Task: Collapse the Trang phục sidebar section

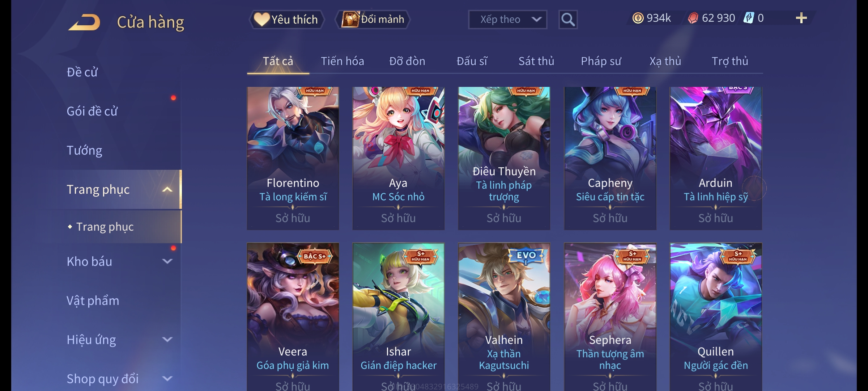Action: click(167, 189)
